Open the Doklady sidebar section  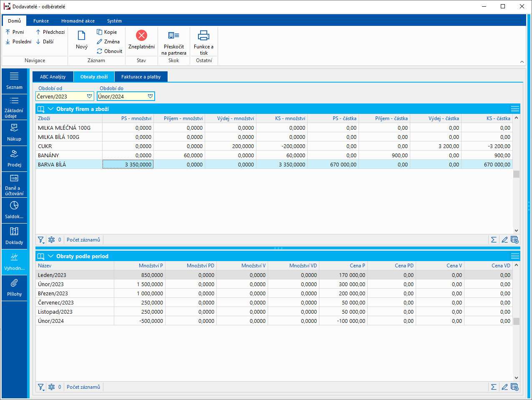14,236
